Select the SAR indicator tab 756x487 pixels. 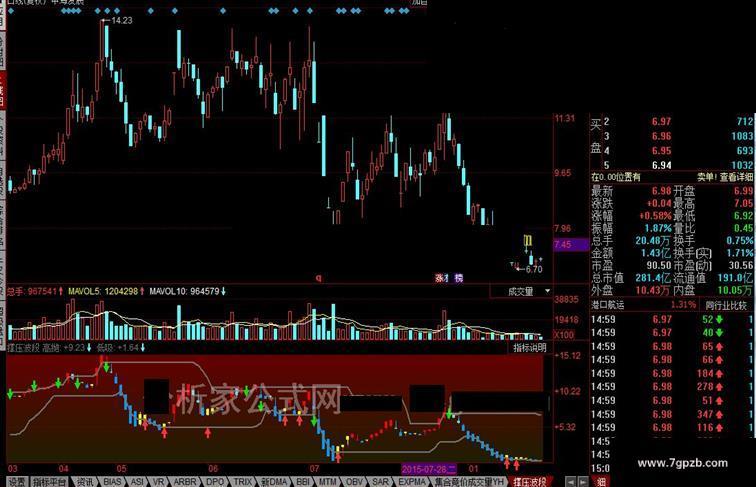[380, 482]
